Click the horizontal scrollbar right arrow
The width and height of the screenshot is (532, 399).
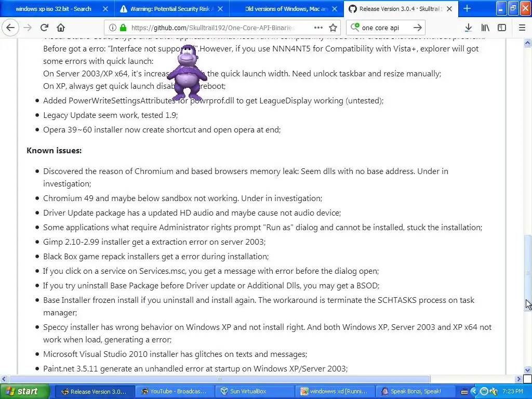click(519, 379)
